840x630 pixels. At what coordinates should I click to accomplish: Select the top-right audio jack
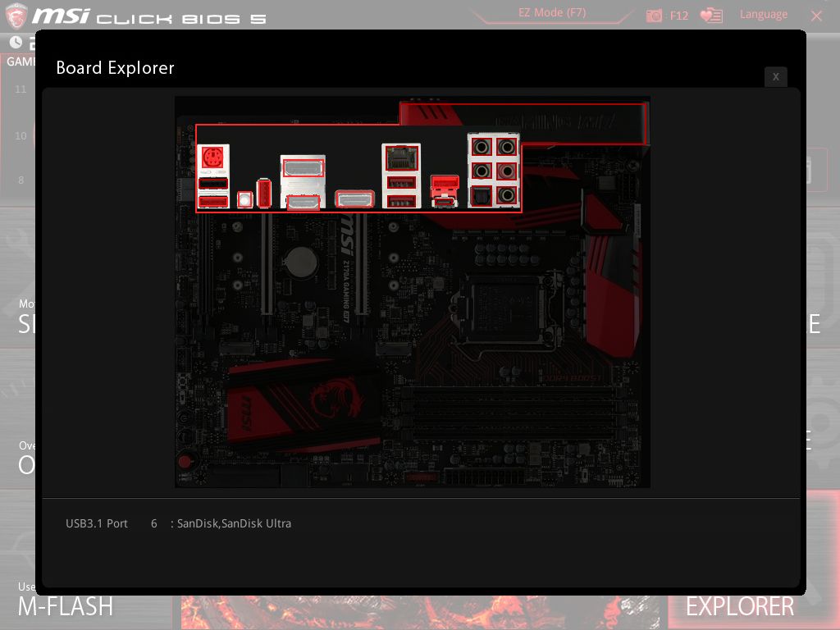pyautogui.click(x=506, y=147)
